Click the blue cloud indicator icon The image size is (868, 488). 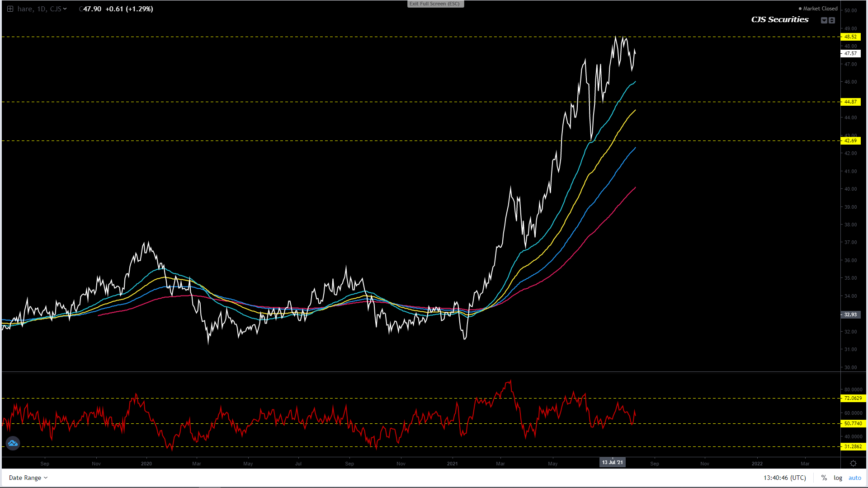13,443
